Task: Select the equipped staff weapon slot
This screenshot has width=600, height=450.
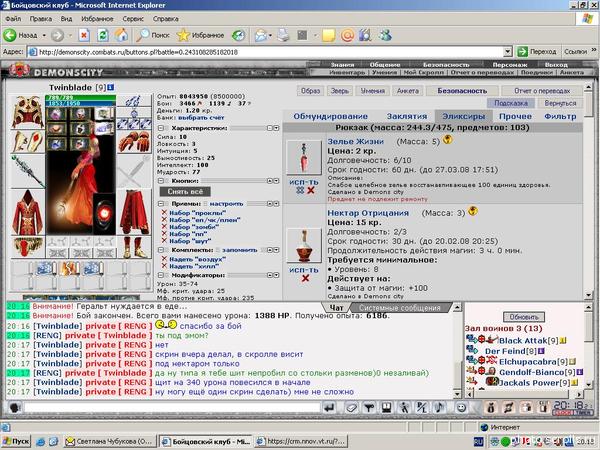Action: coord(28,171)
